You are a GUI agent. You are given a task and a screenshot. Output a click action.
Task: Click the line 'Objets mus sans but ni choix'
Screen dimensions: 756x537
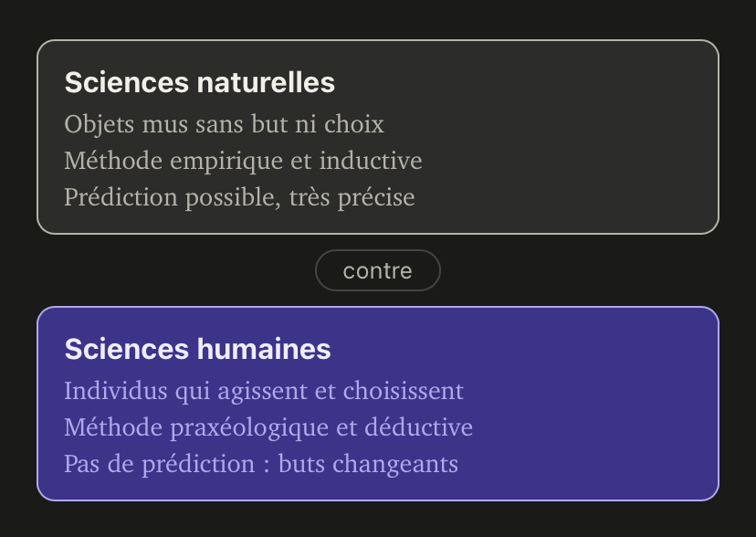pos(225,124)
